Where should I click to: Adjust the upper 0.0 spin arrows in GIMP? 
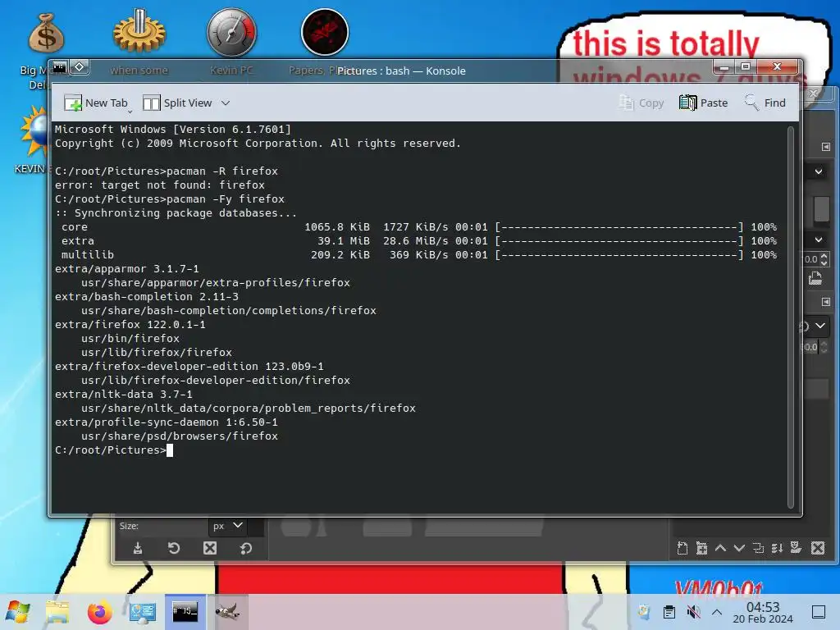(824, 259)
